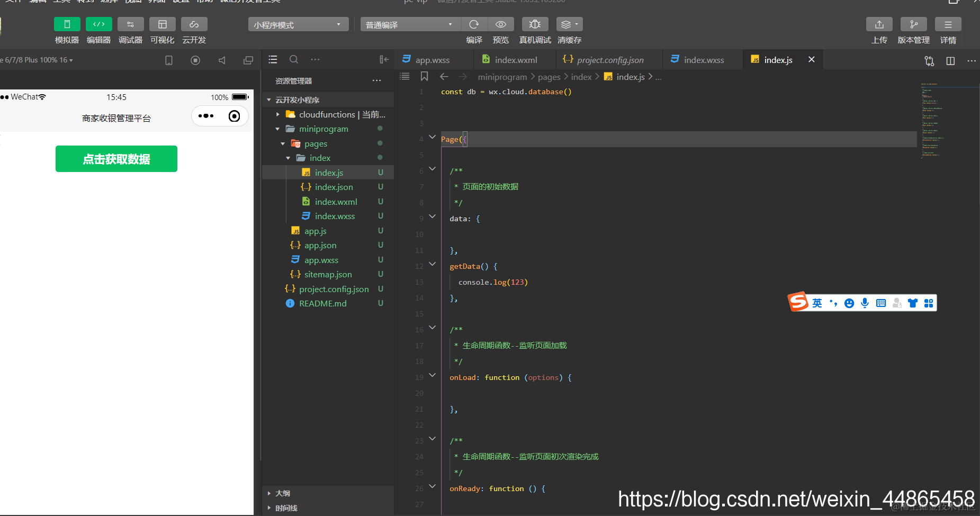This screenshot has width=980, height=516.
Task: Open the source control compare icon
Action: click(x=929, y=61)
